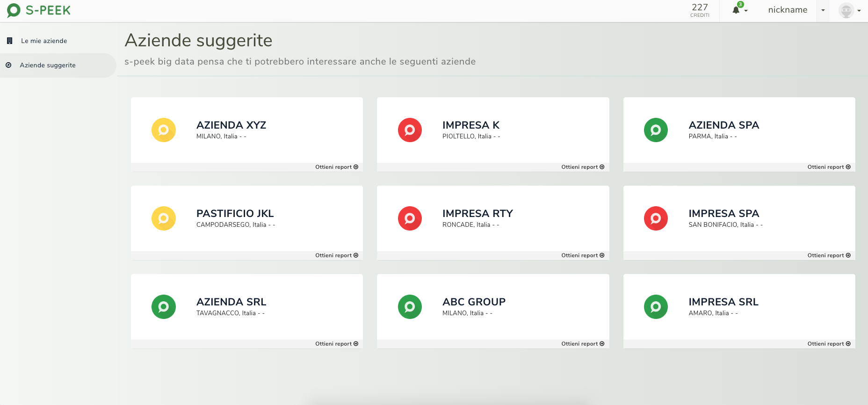Click the yellow rating icon for AZIENDA XYZ
The image size is (868, 405).
pyautogui.click(x=164, y=130)
